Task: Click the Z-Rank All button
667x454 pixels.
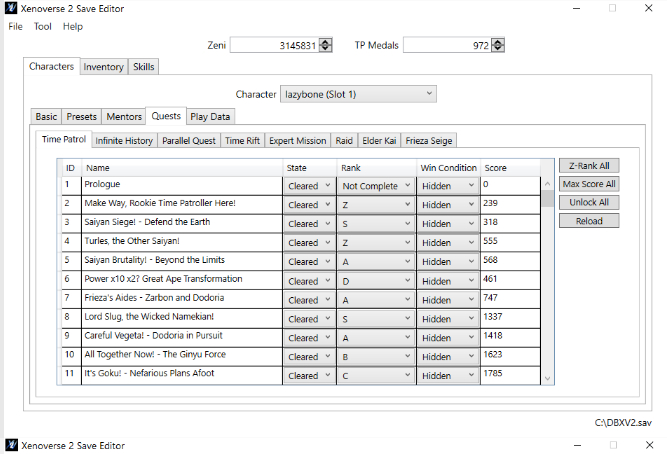Action: point(589,166)
